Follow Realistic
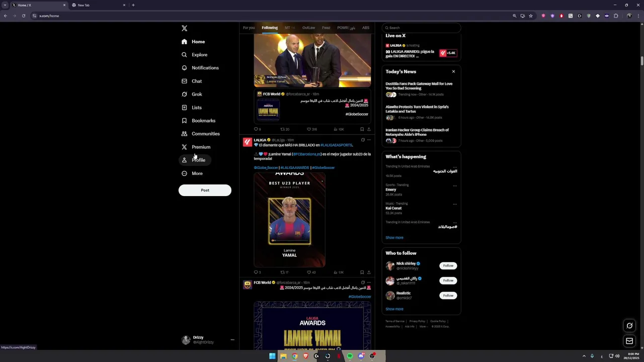This screenshot has width=644, height=362. coord(448,296)
